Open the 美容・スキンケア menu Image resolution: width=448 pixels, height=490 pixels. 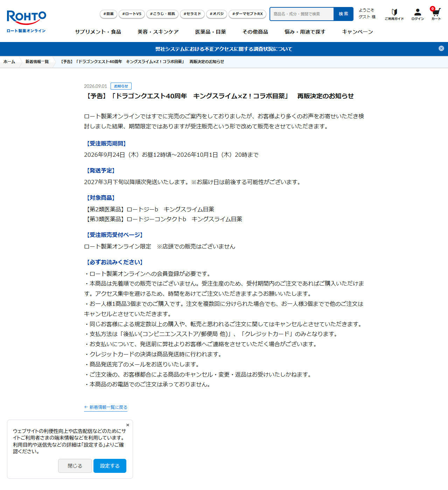158,32
